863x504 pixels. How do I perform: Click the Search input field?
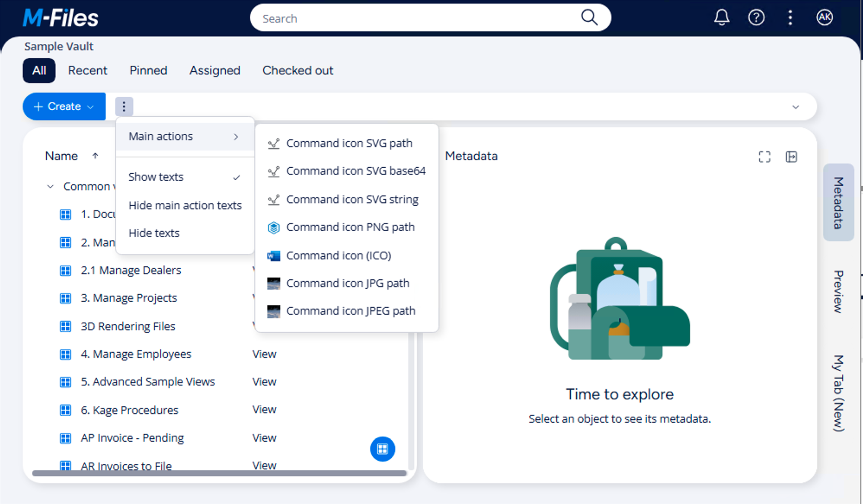pyautogui.click(x=415, y=19)
